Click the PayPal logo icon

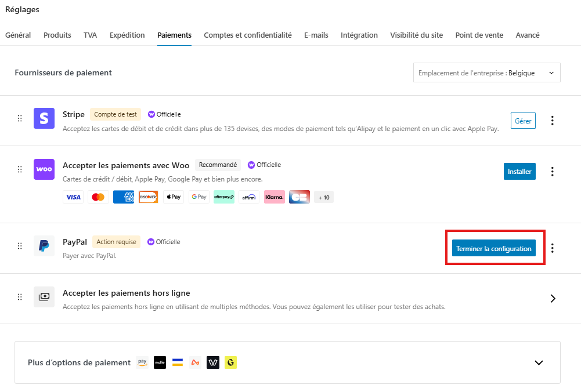pos(44,246)
